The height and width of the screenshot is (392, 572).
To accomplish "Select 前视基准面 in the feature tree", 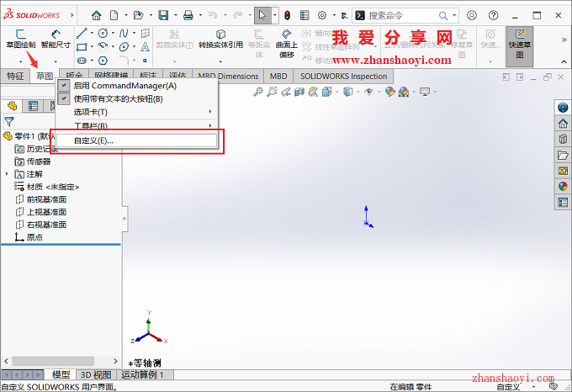I will [x=45, y=199].
